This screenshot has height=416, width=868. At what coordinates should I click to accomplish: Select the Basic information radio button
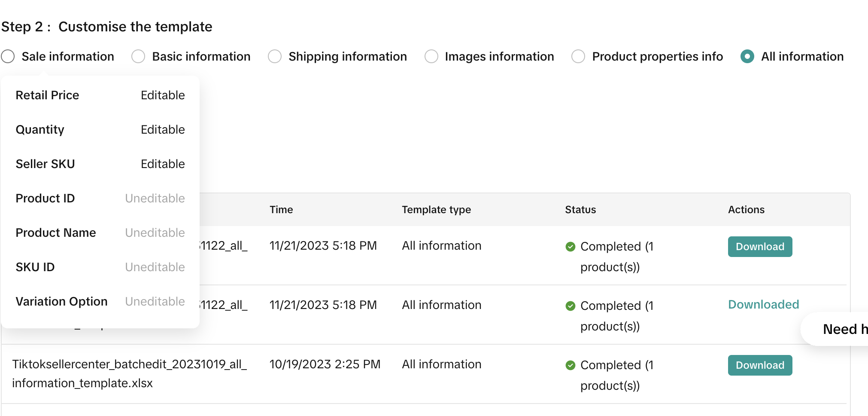tap(138, 56)
